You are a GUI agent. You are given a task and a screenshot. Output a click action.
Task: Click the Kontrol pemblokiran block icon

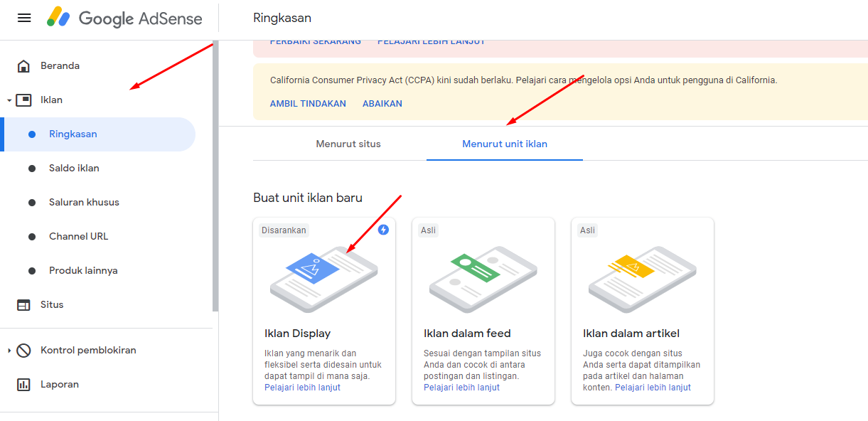(x=23, y=351)
